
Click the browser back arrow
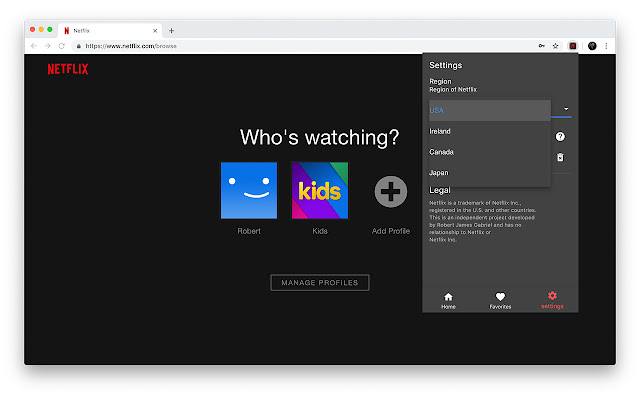[34, 46]
